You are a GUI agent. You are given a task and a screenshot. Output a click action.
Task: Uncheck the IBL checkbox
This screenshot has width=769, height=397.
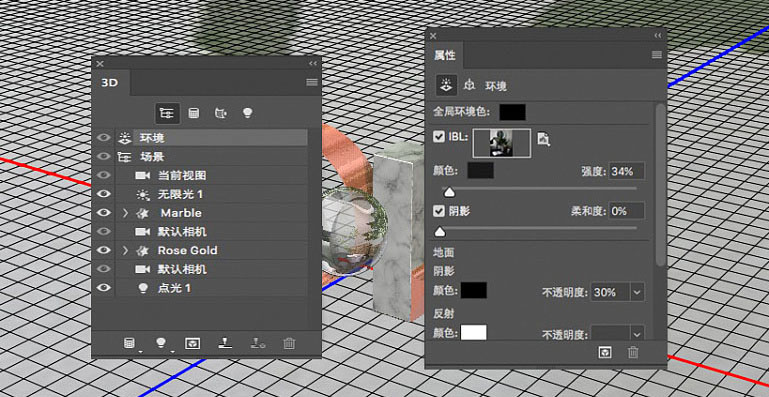439,136
